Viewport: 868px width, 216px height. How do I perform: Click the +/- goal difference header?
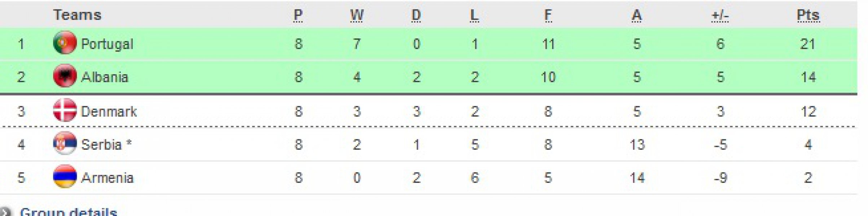point(720,15)
